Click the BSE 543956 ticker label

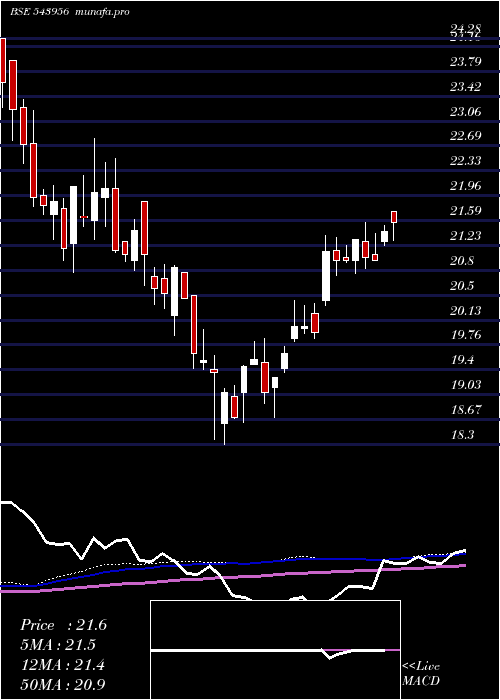pos(39,12)
